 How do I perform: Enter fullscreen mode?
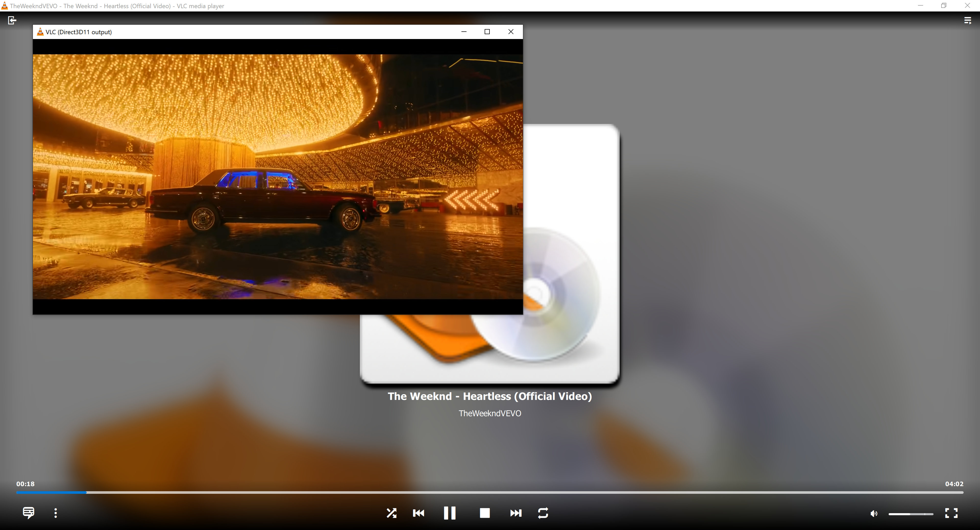coord(951,513)
